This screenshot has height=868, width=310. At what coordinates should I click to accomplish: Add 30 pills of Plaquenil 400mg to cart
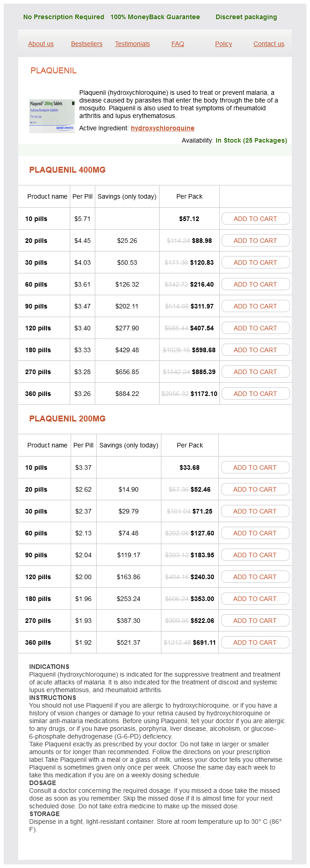[x=255, y=262]
